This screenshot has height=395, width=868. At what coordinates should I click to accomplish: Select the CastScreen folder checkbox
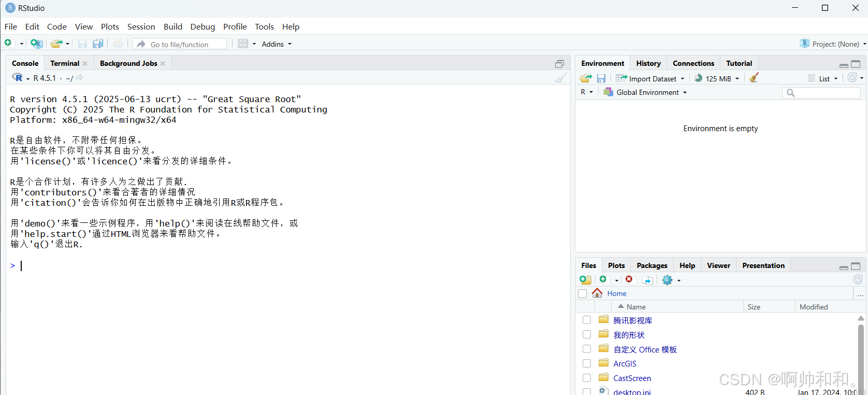tap(587, 378)
